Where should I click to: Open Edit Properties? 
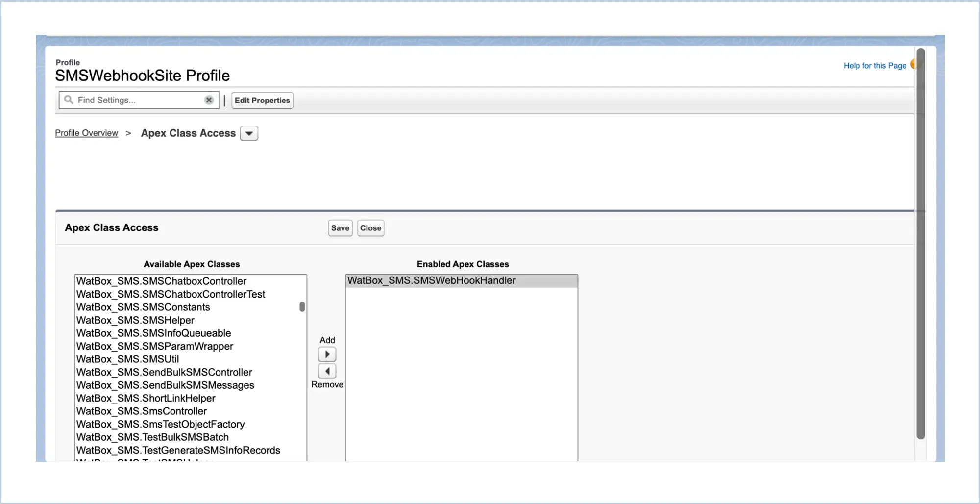[x=262, y=101]
